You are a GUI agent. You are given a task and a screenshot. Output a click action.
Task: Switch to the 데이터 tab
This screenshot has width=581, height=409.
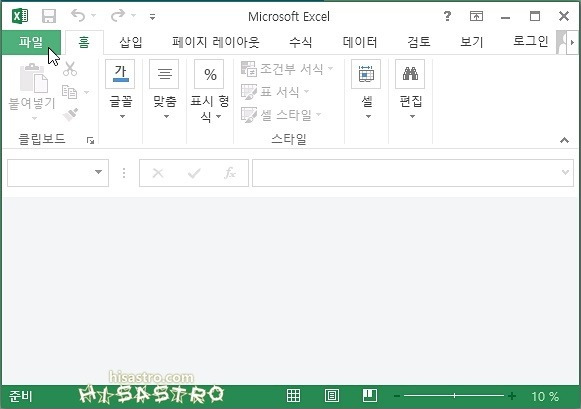pyautogui.click(x=360, y=42)
